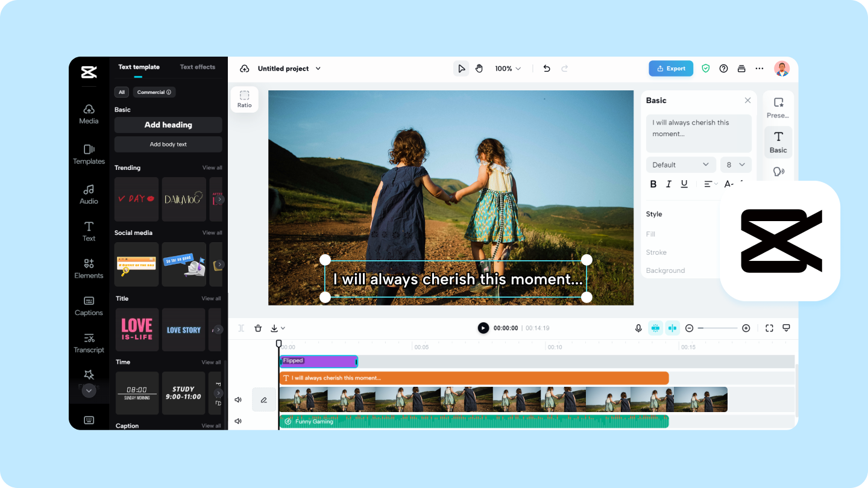Select the Commercial filter tab
Image resolution: width=868 pixels, height=488 pixels.
pos(154,92)
